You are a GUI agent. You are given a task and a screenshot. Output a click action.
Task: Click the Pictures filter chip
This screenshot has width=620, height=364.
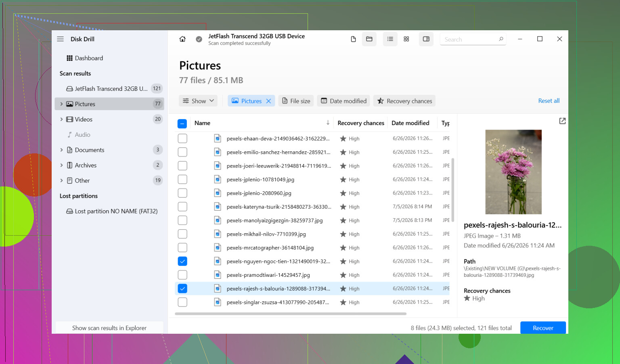click(x=251, y=101)
